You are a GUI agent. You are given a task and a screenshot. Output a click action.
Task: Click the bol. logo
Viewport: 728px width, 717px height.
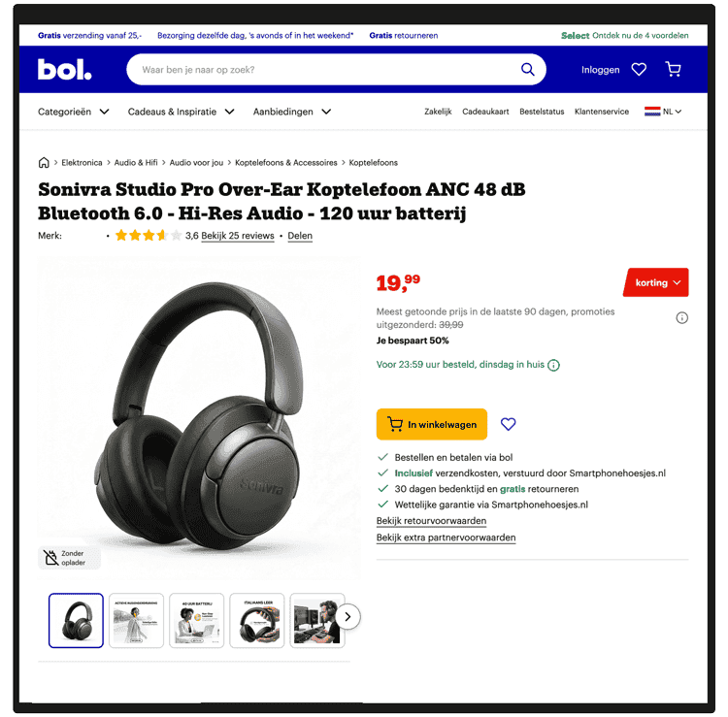pos(64,69)
